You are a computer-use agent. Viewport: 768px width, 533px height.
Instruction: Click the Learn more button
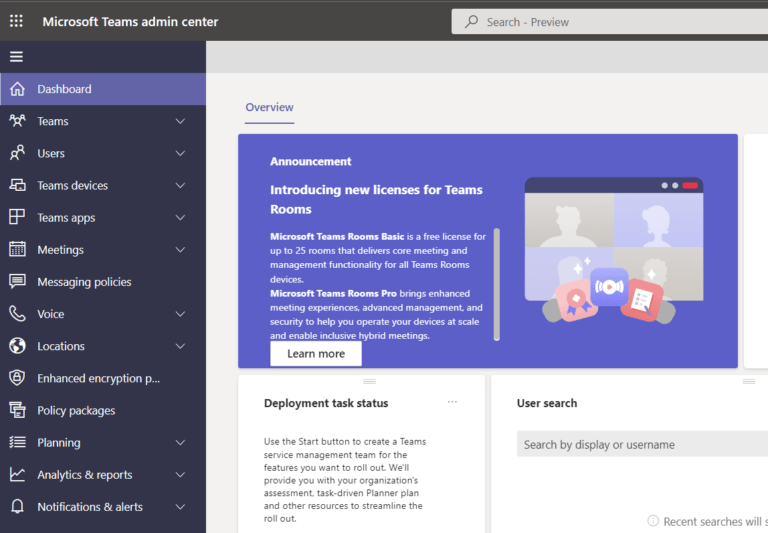pos(316,354)
